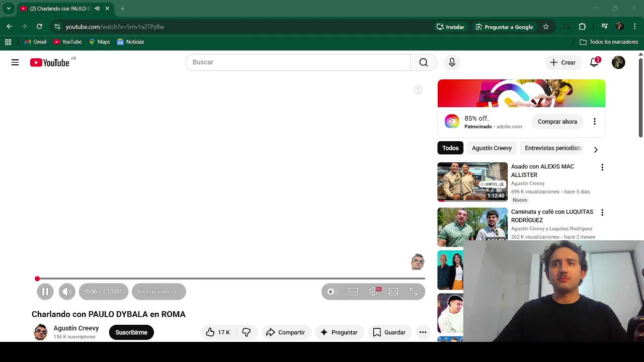Open Caminata y café con LUQUITAS RODRÍGUEZ title
644x362 pixels.
(552, 216)
